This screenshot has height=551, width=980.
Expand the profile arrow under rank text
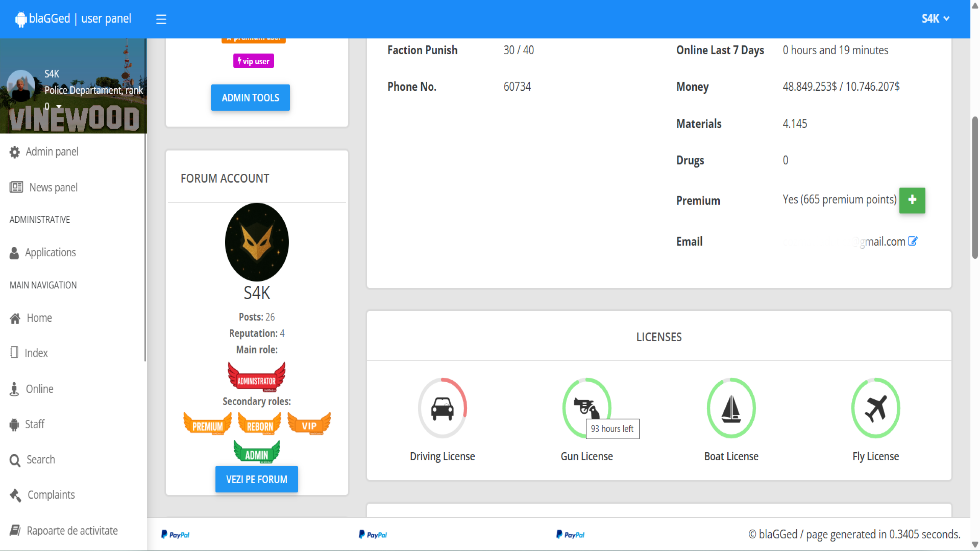(59, 106)
